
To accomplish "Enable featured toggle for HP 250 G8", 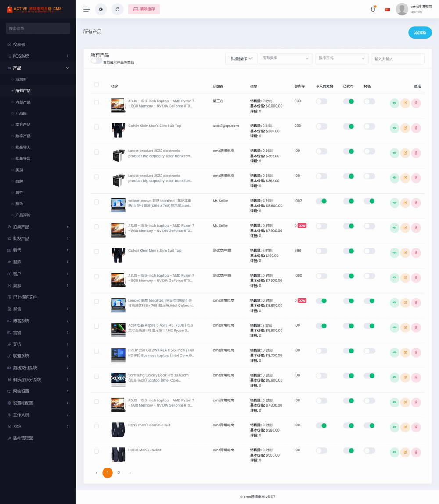I will 370,351.
